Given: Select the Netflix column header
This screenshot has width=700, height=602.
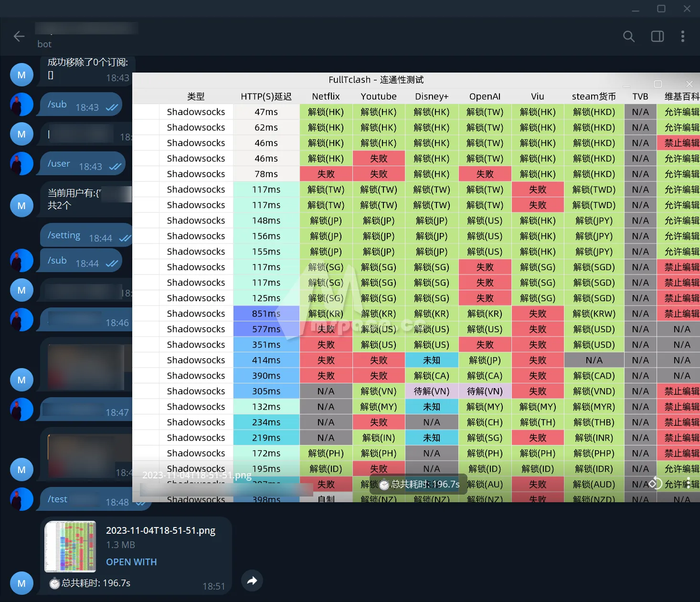Looking at the screenshot, I should (326, 96).
